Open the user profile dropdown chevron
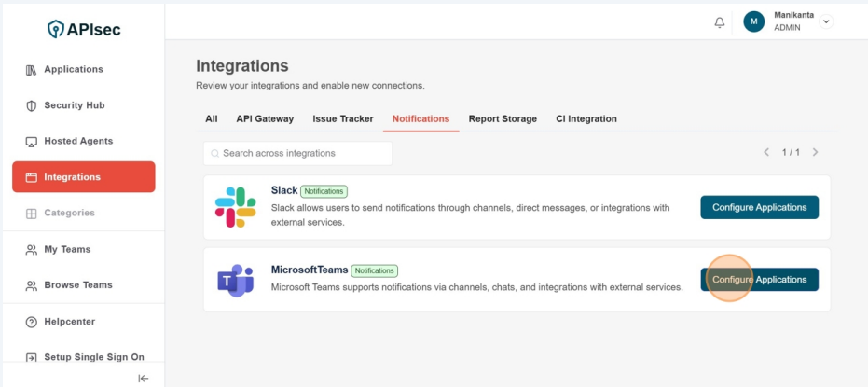The width and height of the screenshot is (868, 387). click(x=825, y=22)
